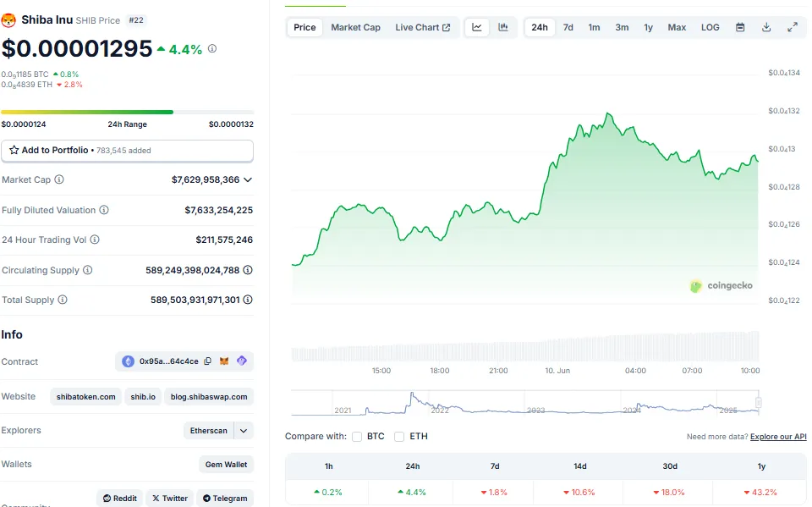The image size is (812, 507).
Task: Switch to the Market Cap chart tab
Action: (356, 27)
